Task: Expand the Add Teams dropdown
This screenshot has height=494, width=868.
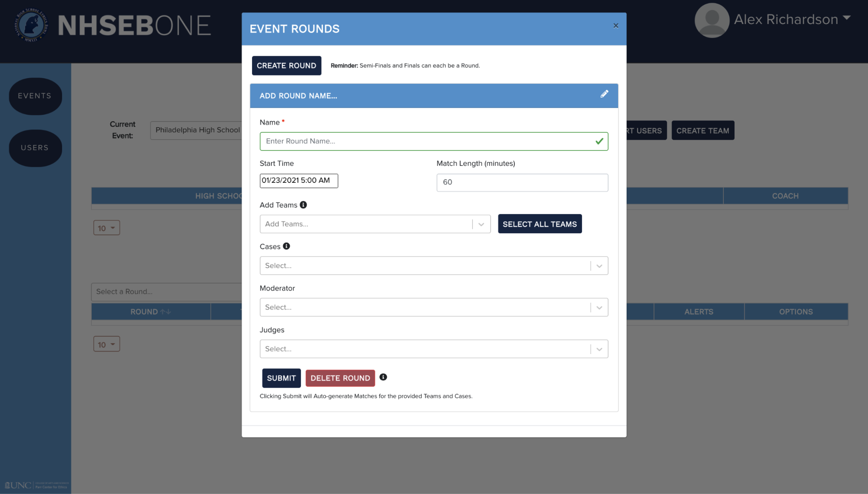Action: [x=481, y=224]
